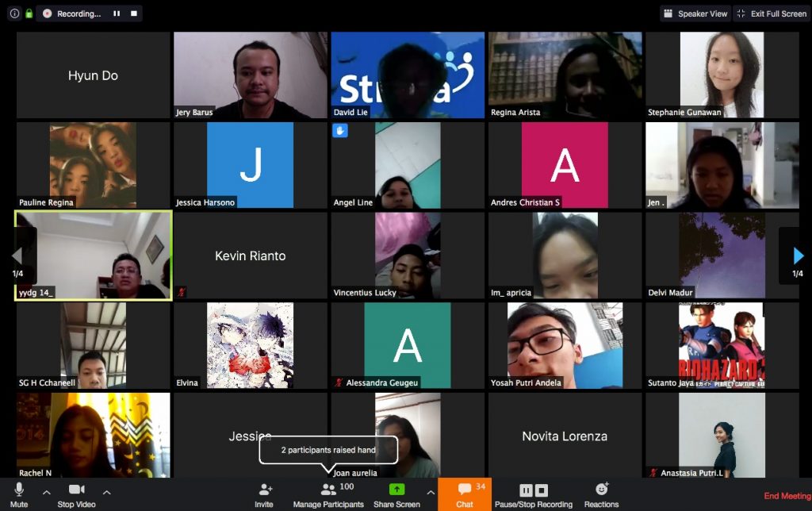Switch to Speaker View

click(x=695, y=13)
